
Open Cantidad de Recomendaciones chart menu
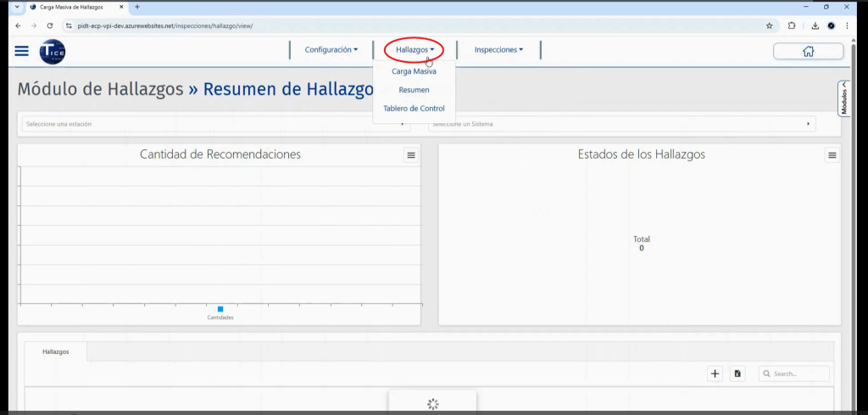coord(410,155)
